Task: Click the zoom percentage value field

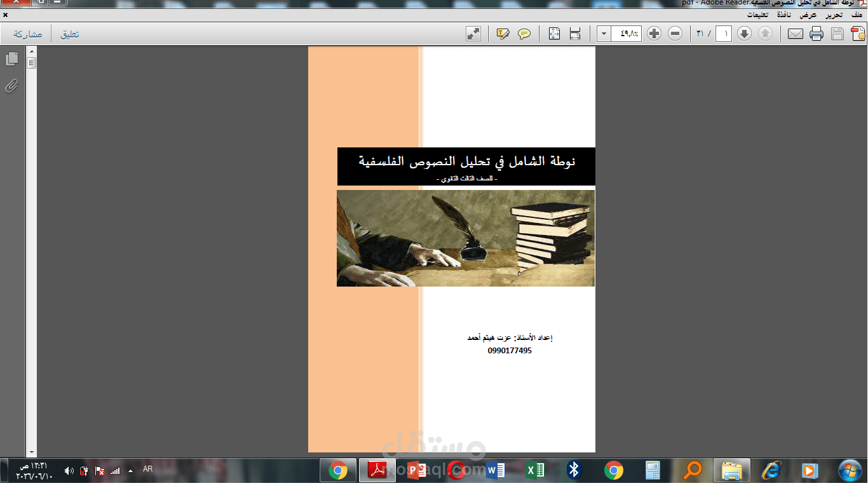Action: click(x=627, y=34)
